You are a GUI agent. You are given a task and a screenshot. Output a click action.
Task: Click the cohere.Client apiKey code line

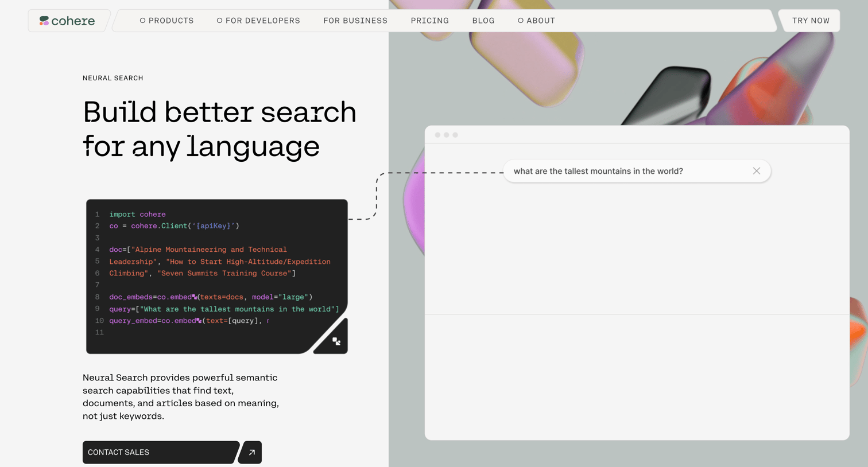174,226
